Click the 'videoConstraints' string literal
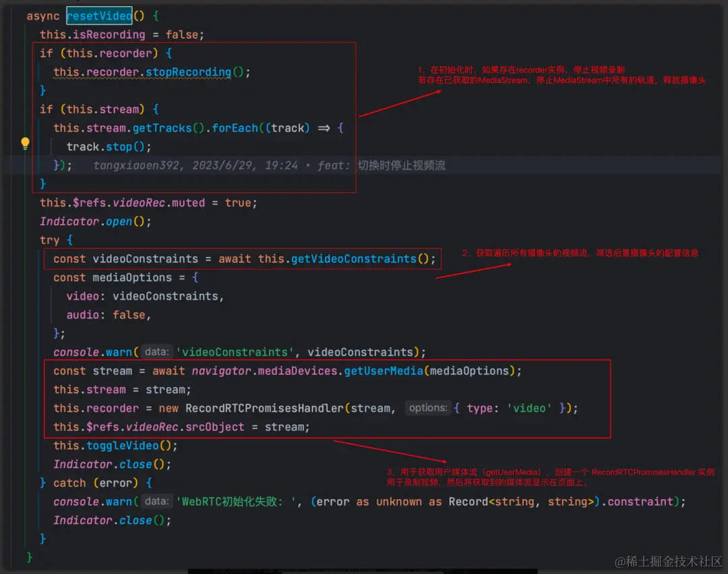Image resolution: width=728 pixels, height=574 pixels. click(x=235, y=352)
